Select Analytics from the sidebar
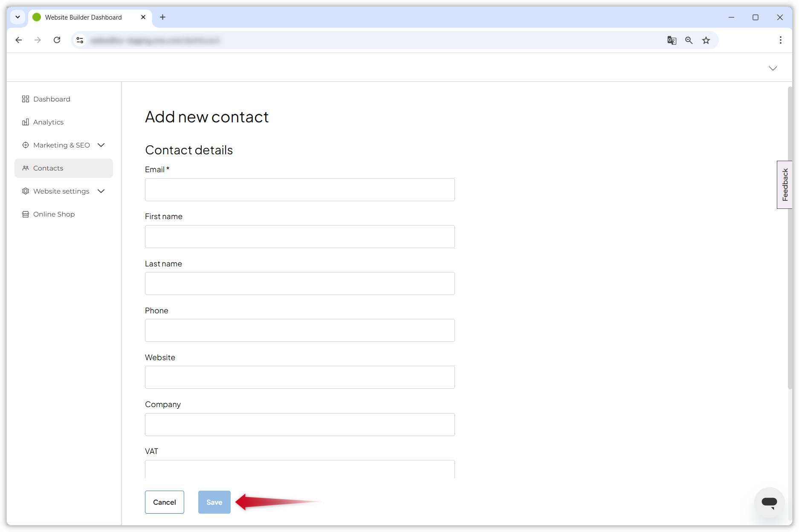The height and width of the screenshot is (532, 799). (48, 122)
